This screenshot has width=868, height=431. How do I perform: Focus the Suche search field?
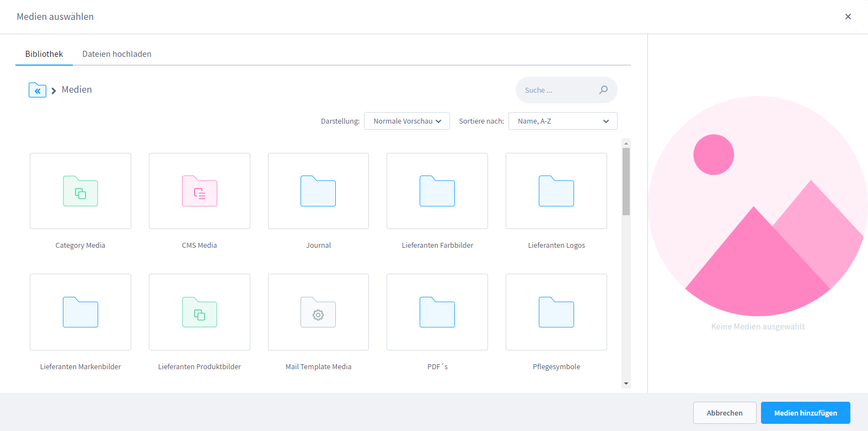[557, 90]
